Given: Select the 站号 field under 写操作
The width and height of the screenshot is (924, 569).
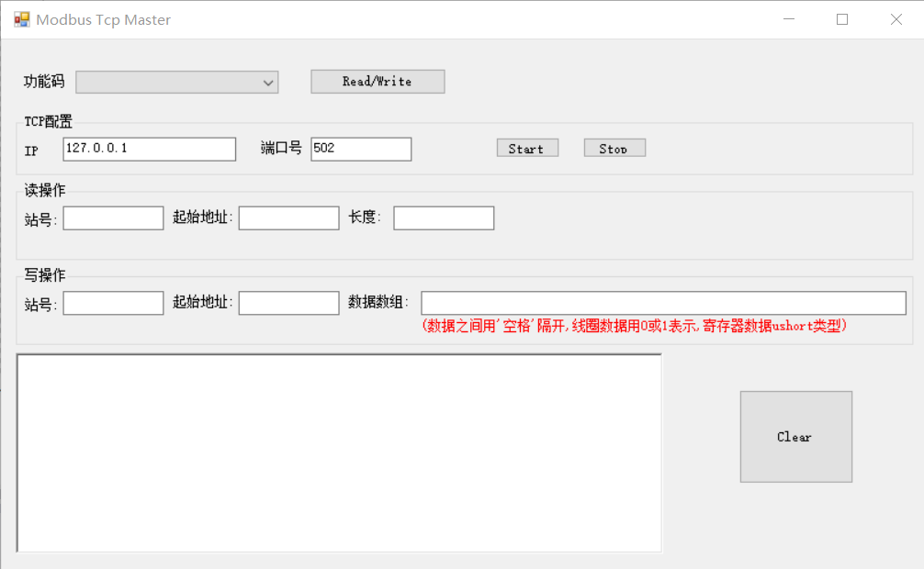Looking at the screenshot, I should [113, 303].
